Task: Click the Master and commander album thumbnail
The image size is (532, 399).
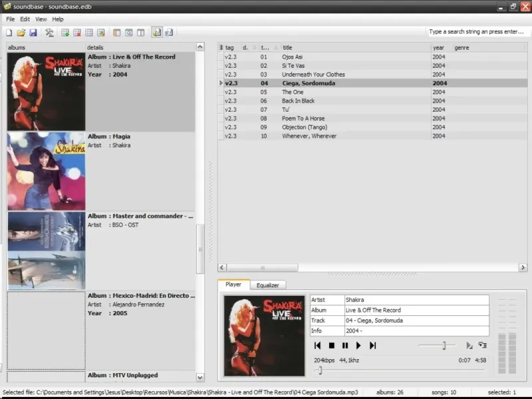Action: tap(46, 250)
